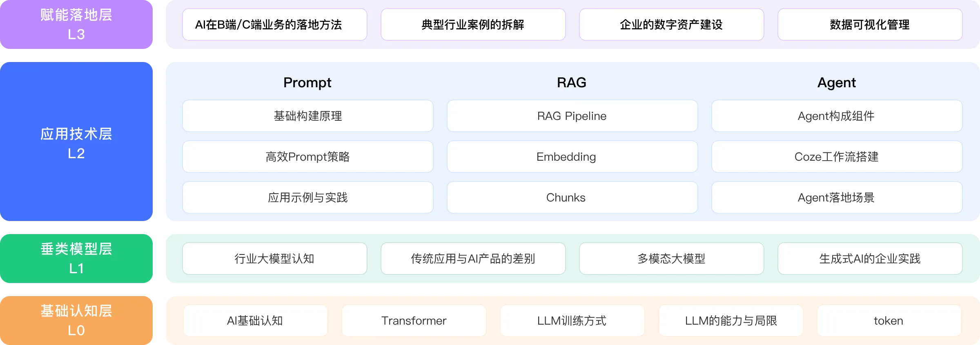980x345 pixels.
Task: Click the 垂类模型层 L1 green block
Action: (x=76, y=258)
